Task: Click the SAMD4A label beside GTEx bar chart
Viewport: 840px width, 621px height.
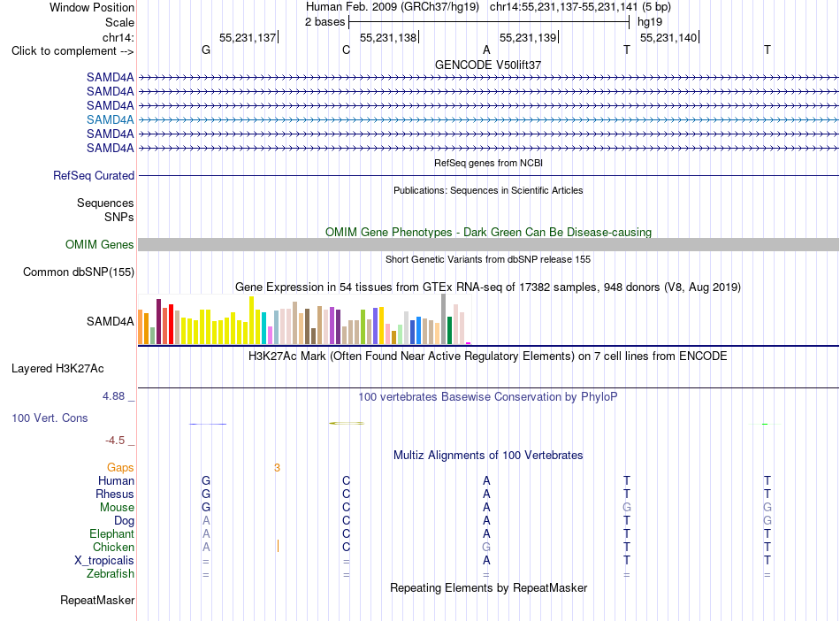Action: click(111, 321)
